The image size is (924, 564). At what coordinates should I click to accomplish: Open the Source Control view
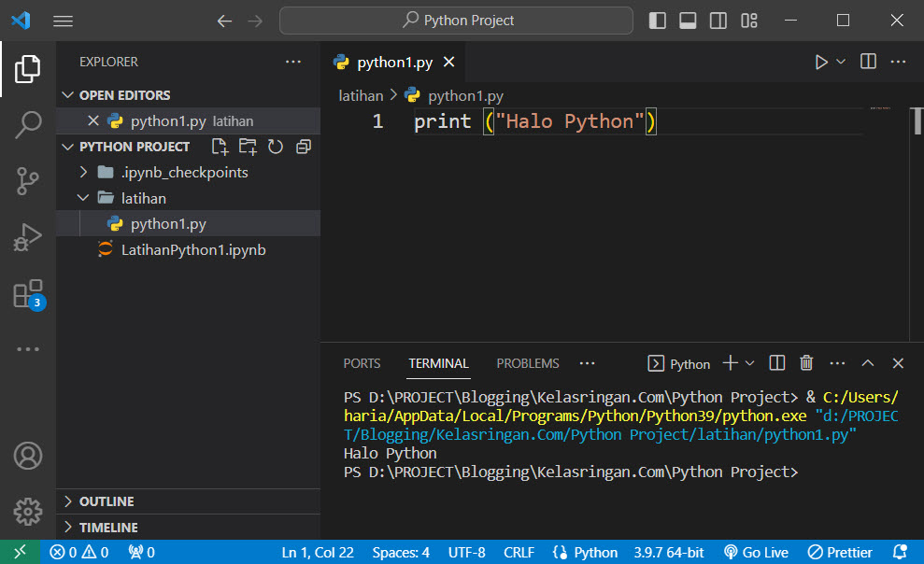[x=28, y=181]
